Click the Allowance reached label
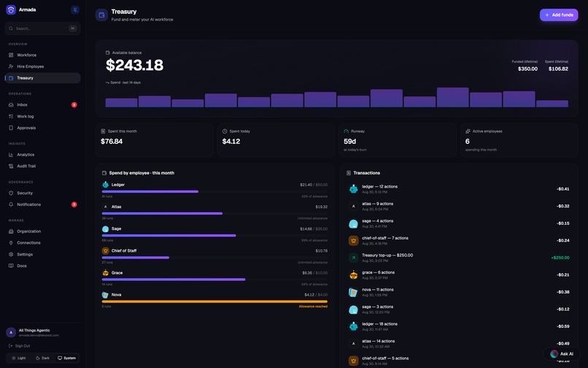This screenshot has height=368, width=588. 313,307
